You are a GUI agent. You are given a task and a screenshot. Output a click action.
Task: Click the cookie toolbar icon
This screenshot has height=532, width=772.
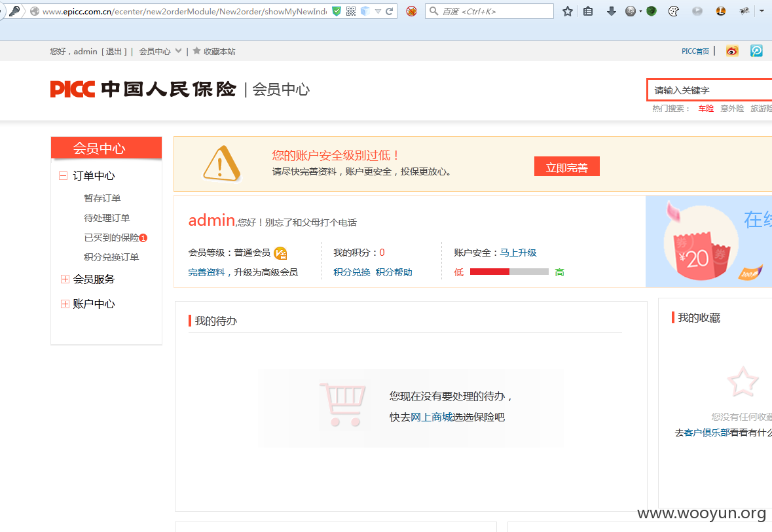674,11
